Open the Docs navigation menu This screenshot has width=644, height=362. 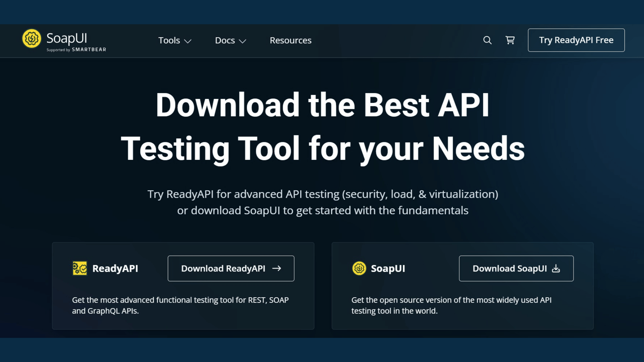tap(230, 41)
